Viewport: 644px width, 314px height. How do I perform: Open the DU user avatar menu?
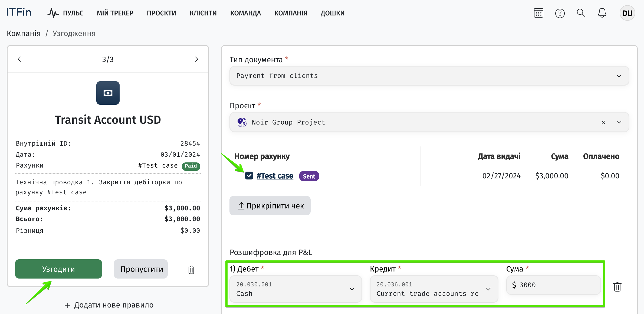point(627,13)
